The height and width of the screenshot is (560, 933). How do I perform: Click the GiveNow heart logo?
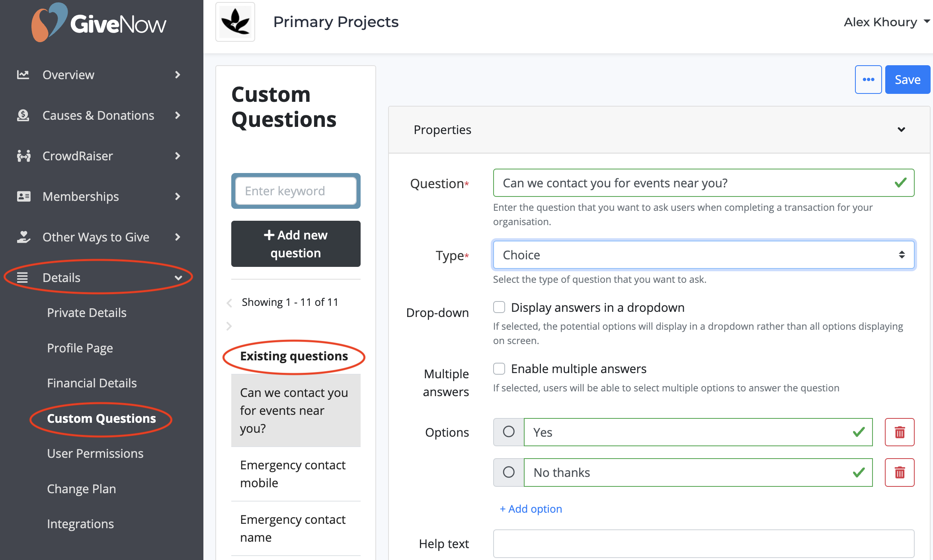(x=49, y=23)
